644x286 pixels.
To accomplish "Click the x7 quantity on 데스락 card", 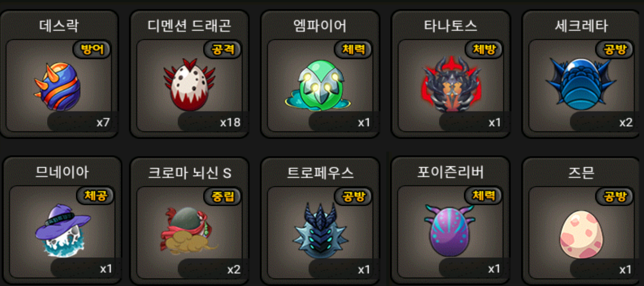I will [103, 123].
